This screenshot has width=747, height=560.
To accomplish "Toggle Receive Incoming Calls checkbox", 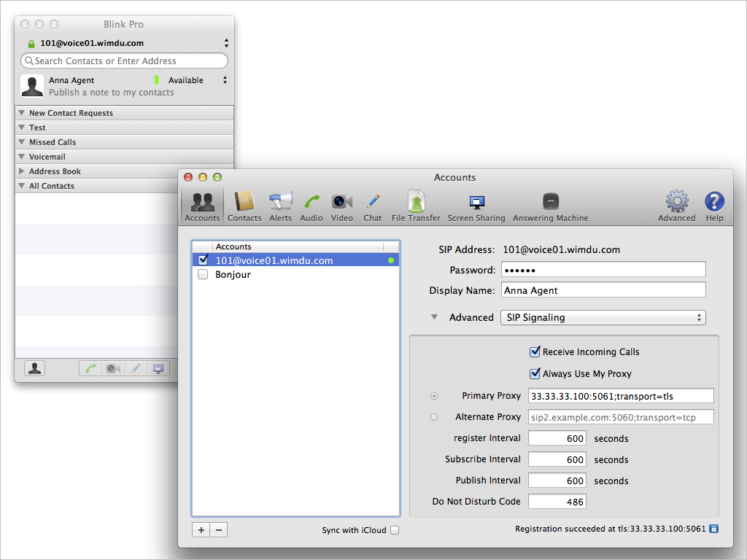I will pos(535,351).
